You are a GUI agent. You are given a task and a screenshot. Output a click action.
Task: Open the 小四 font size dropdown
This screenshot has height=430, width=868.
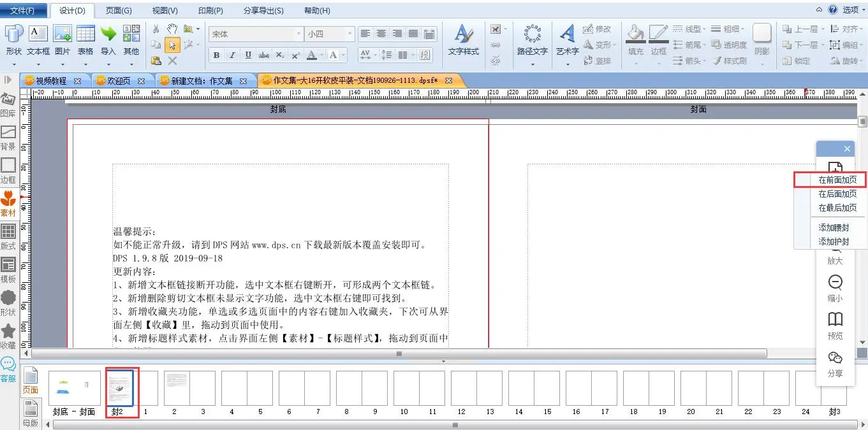click(x=349, y=34)
